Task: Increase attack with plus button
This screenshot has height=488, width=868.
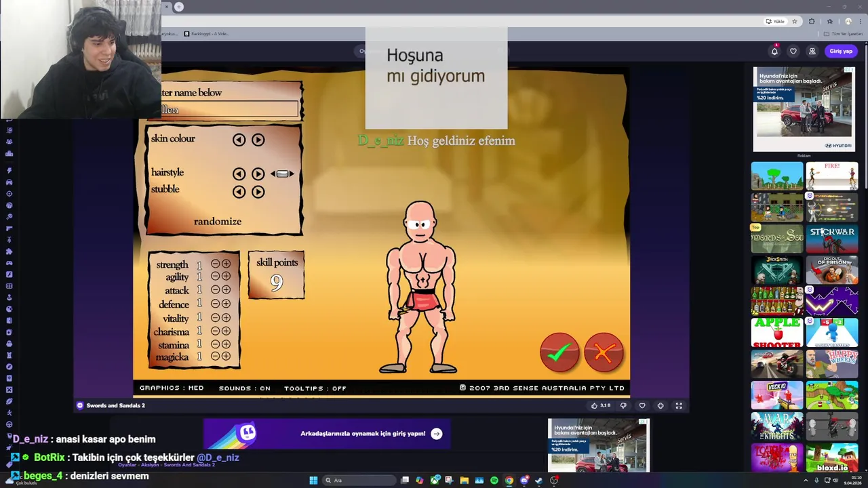Action: click(226, 289)
